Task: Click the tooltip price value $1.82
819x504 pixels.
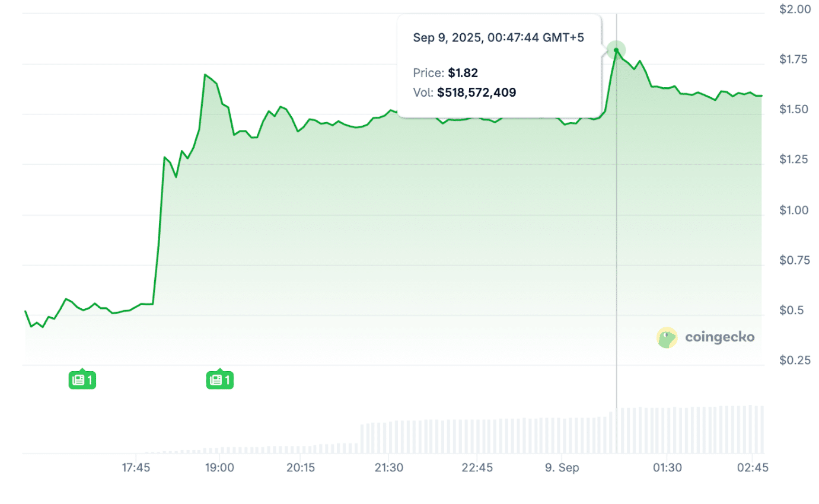Action: coord(463,73)
